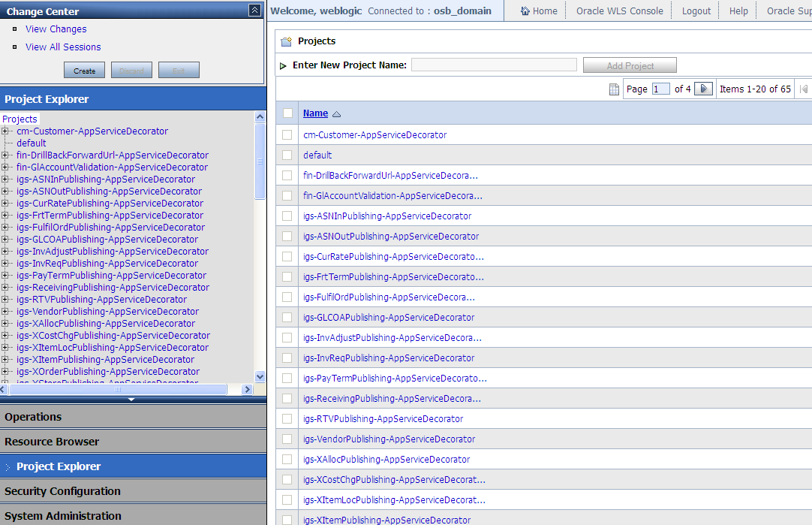Viewport: 812px width, 525px height.
Task: Expand igs-GLCOAPublishing tree node
Action: pyautogui.click(x=5, y=239)
